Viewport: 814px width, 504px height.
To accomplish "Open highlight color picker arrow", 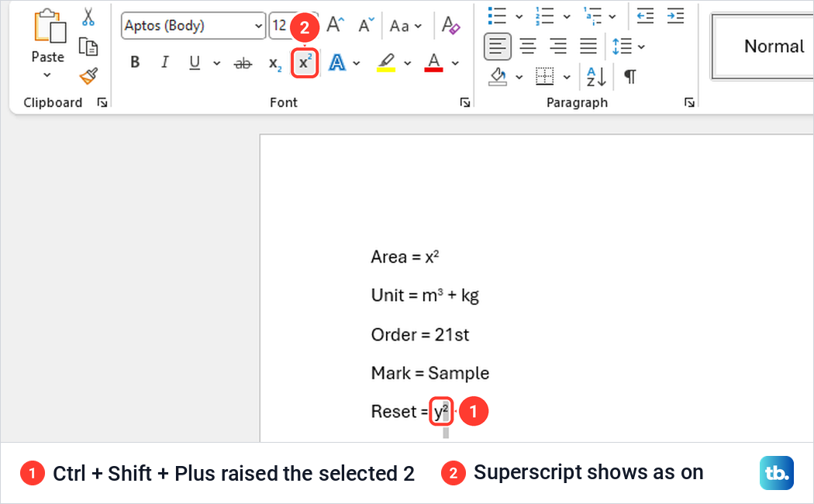I will tap(408, 64).
